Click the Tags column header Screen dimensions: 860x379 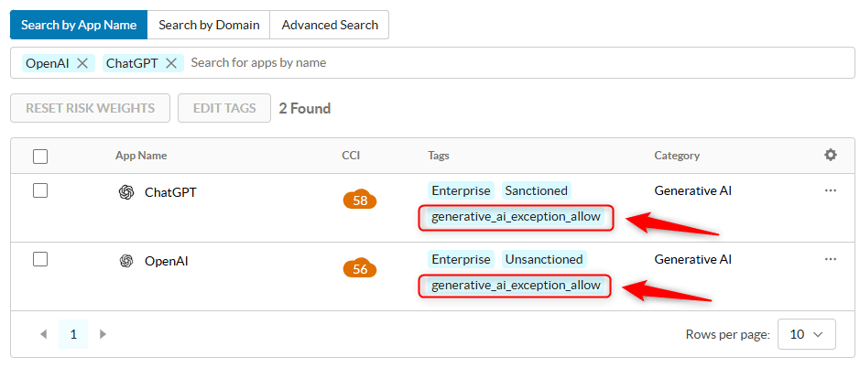coord(439,156)
